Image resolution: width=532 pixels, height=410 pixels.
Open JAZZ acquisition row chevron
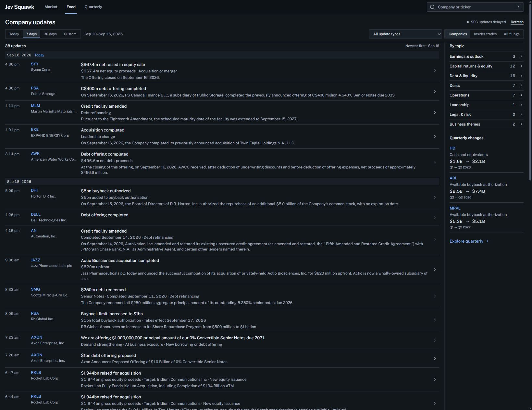pyautogui.click(x=435, y=270)
